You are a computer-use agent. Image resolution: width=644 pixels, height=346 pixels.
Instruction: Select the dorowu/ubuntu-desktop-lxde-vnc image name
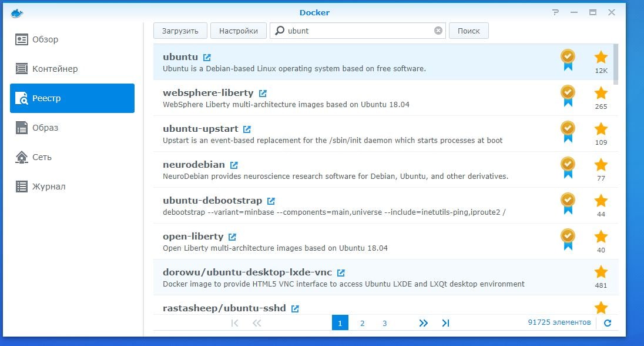247,272
